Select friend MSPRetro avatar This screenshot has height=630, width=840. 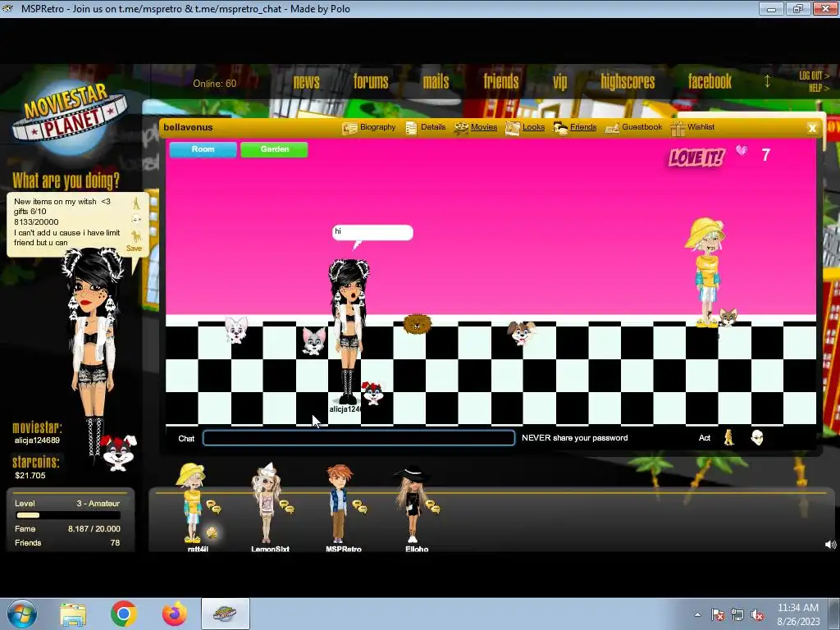pyautogui.click(x=339, y=504)
